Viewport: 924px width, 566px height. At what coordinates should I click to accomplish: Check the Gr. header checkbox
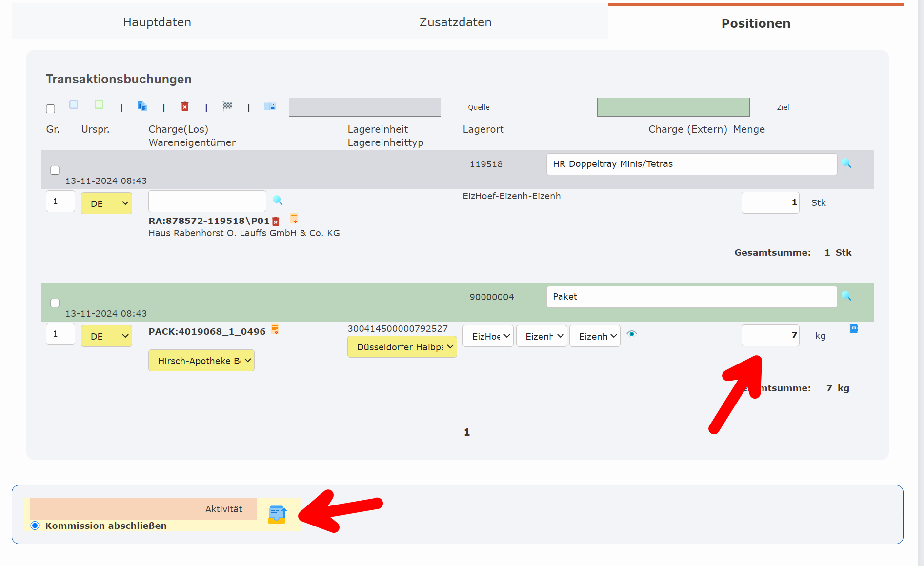point(50,108)
